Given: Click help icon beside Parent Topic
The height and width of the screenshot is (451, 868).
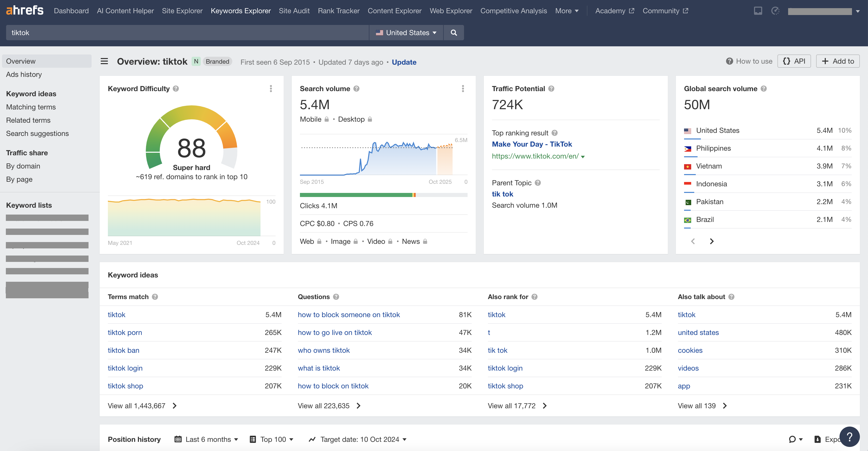Looking at the screenshot, I should point(538,183).
